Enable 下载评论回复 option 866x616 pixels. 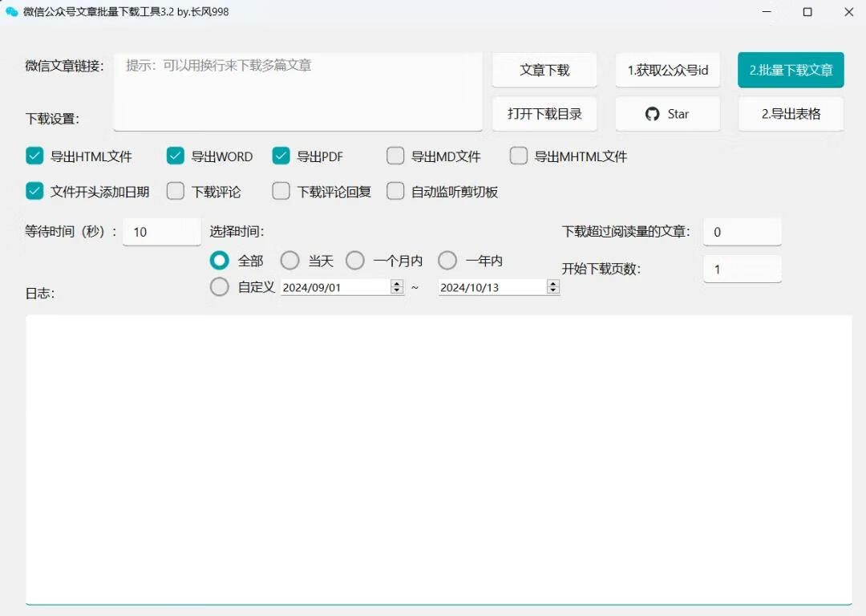(x=281, y=191)
